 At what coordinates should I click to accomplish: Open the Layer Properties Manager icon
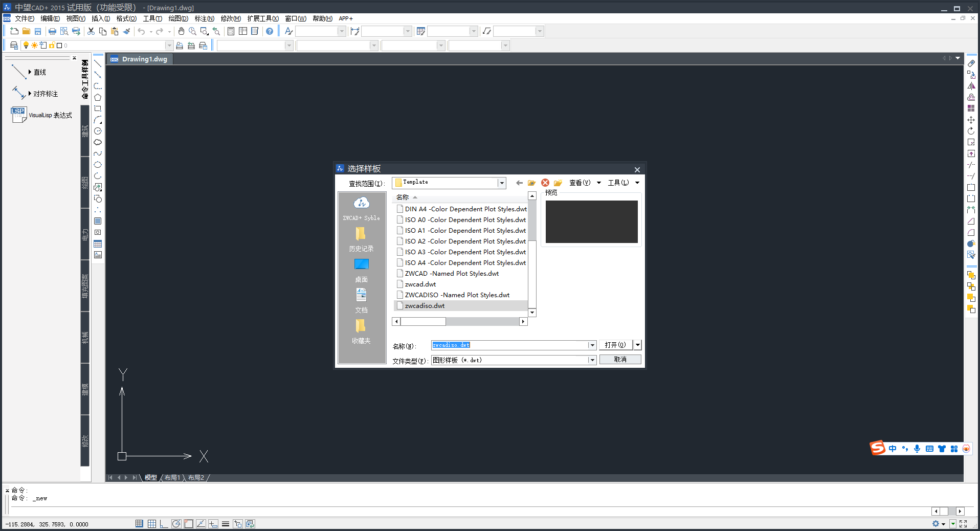(x=14, y=46)
